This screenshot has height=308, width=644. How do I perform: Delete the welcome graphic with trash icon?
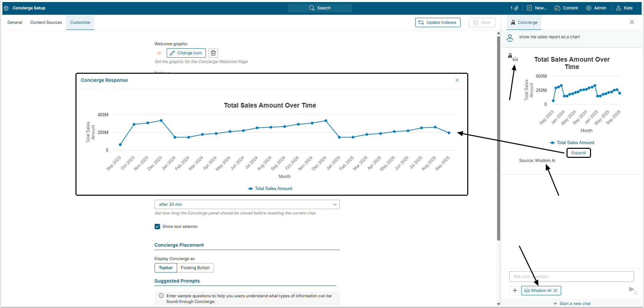pos(213,53)
